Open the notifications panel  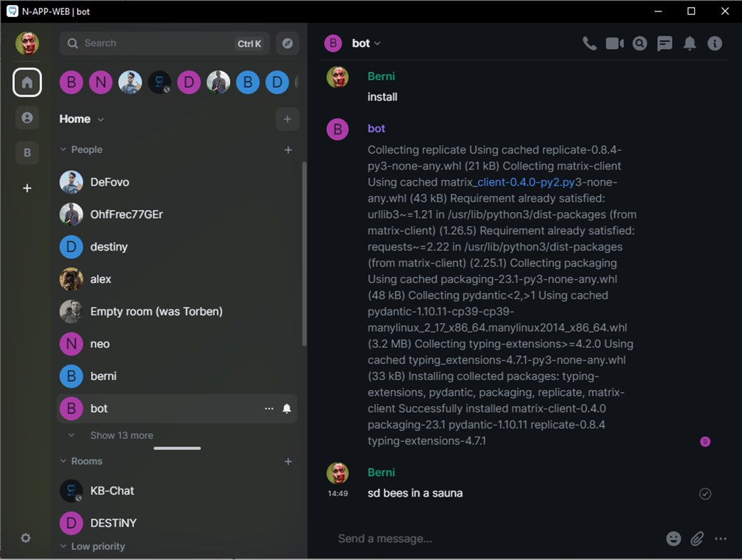(689, 43)
